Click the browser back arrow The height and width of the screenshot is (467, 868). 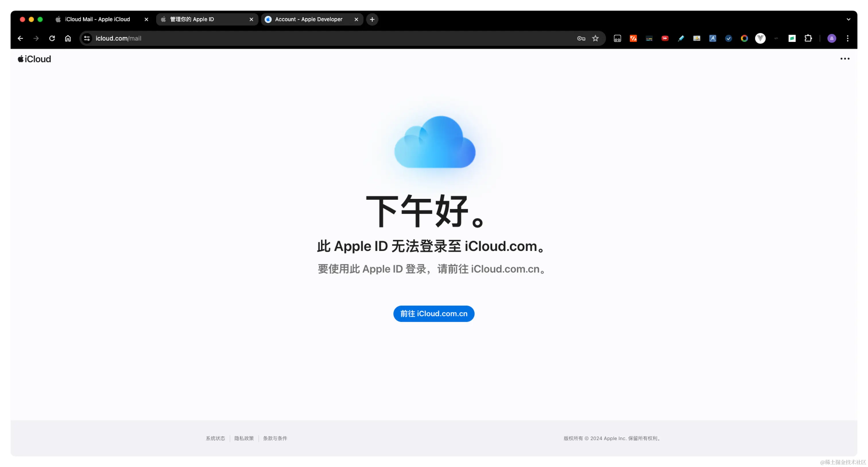pos(20,38)
